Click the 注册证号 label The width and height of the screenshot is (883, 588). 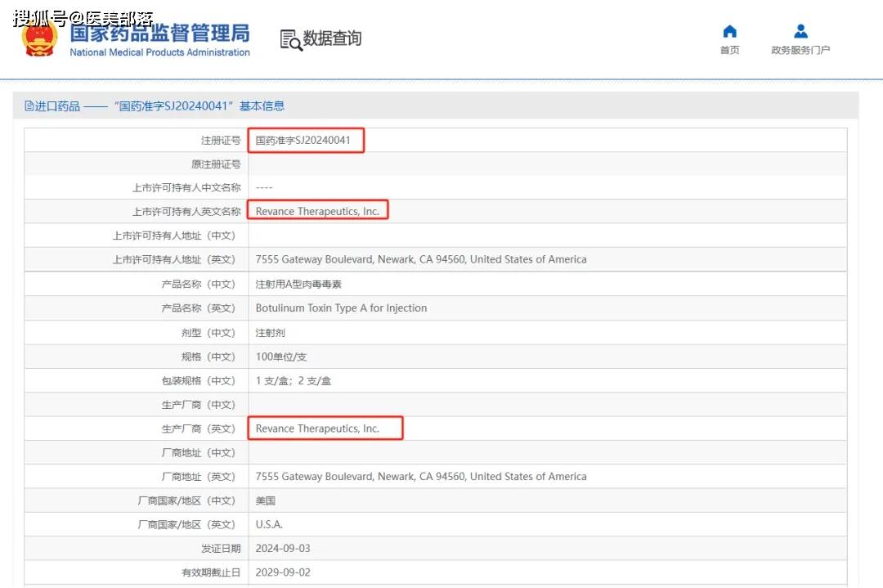(x=221, y=140)
